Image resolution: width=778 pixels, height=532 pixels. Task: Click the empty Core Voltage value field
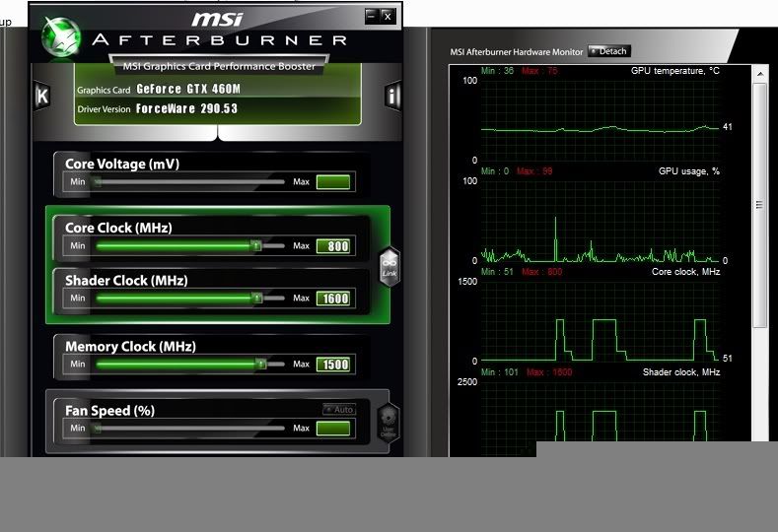coord(333,182)
